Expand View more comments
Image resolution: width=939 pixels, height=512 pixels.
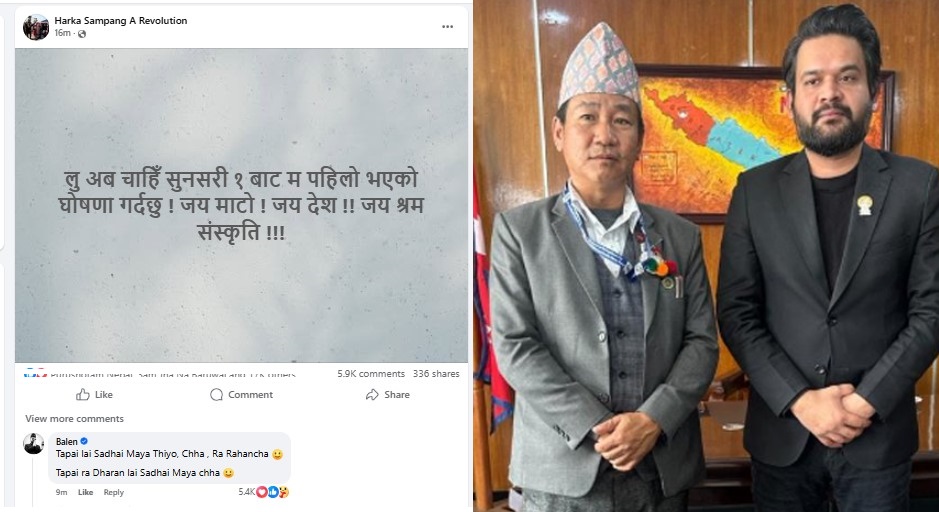74,419
